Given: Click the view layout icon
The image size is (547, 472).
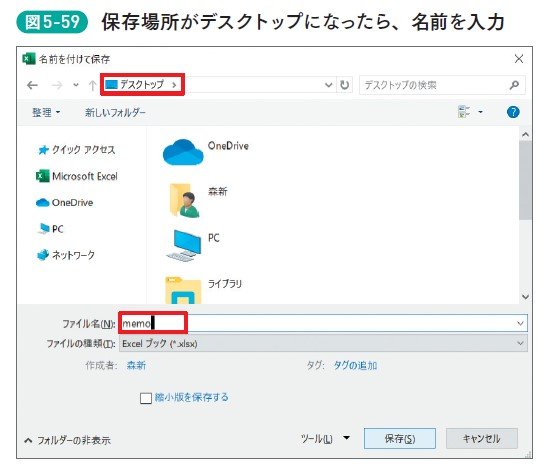Looking at the screenshot, I should tap(464, 112).
